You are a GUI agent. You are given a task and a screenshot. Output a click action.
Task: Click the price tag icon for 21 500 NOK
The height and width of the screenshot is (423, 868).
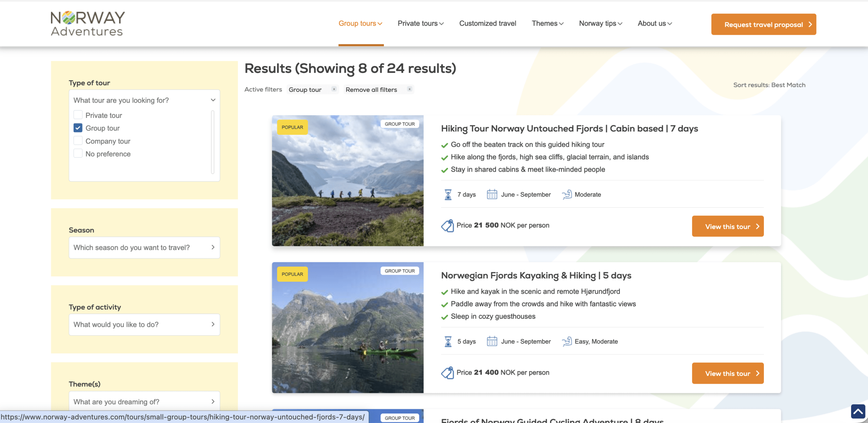pyautogui.click(x=447, y=226)
